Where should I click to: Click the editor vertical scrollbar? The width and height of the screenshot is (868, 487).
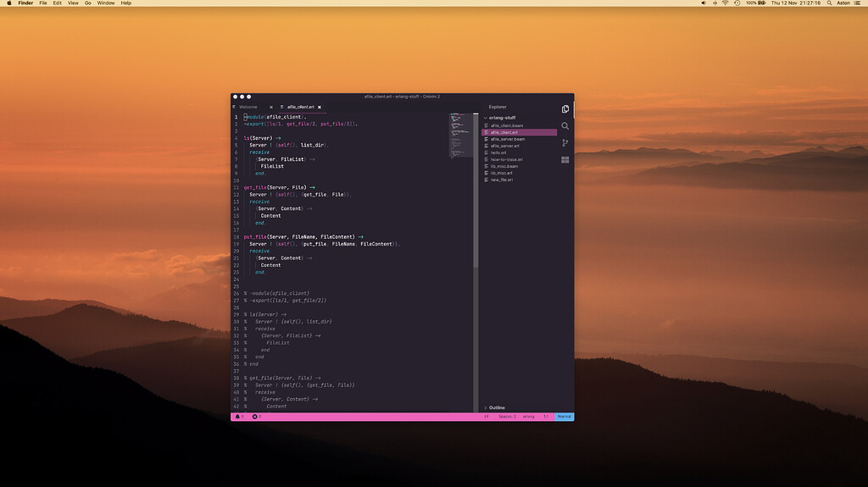[x=476, y=191]
